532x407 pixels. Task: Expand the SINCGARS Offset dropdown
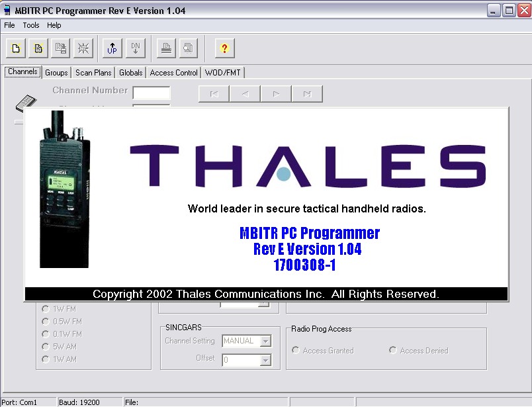point(265,361)
